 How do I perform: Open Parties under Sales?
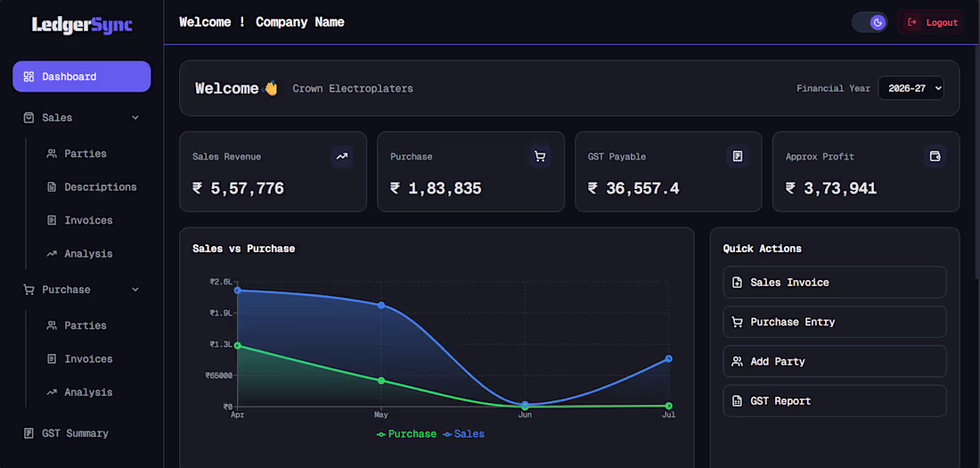(86, 153)
